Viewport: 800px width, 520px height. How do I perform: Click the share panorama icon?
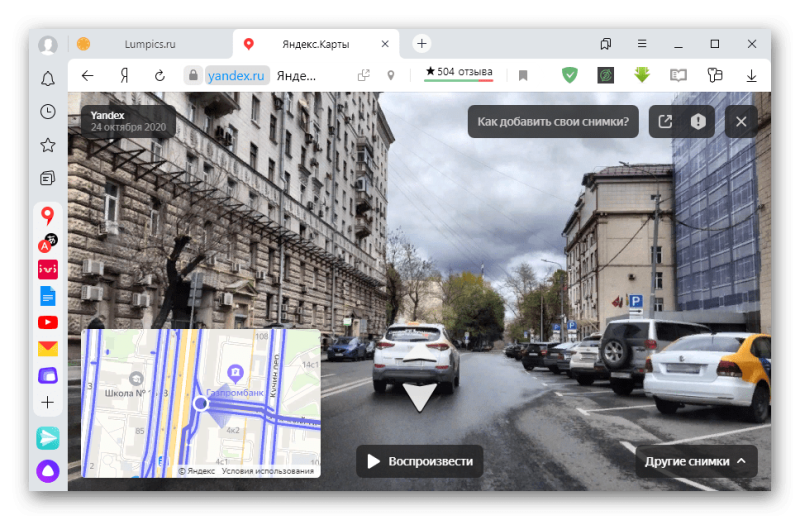[x=665, y=121]
